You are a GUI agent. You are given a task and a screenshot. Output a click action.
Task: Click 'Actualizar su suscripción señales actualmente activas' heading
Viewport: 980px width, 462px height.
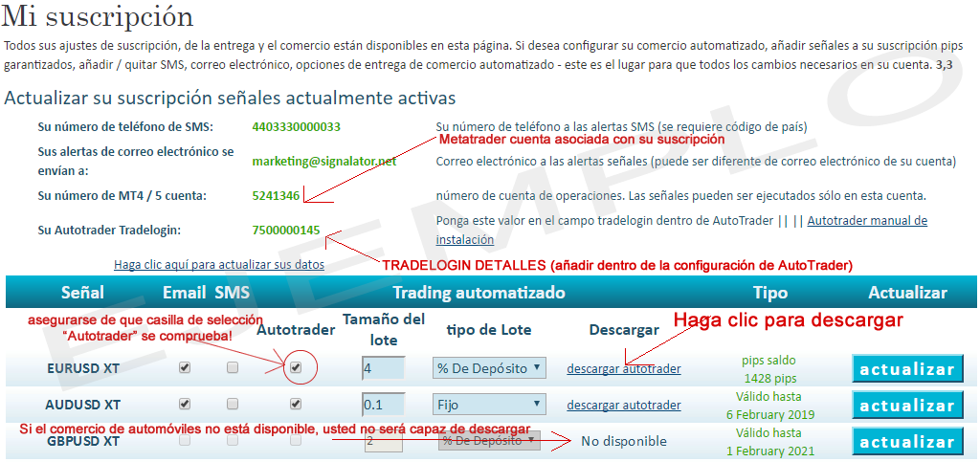(230, 98)
